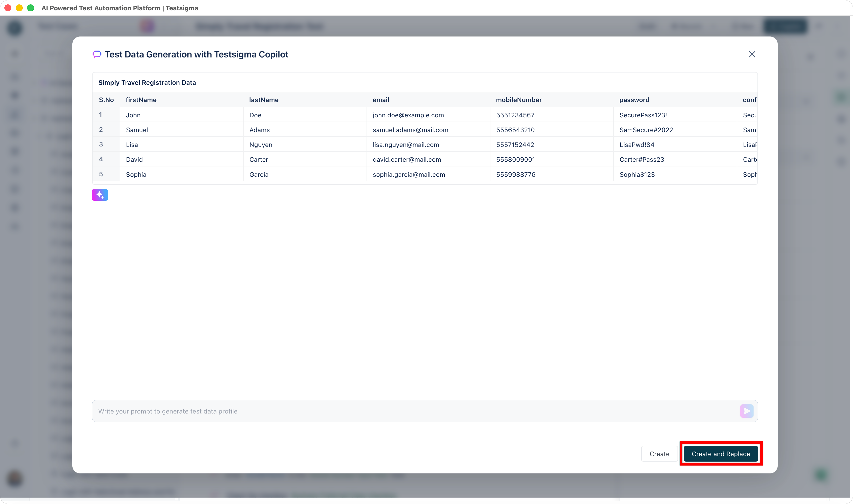
Task: Click the first name cell Lisa
Action: click(182, 144)
